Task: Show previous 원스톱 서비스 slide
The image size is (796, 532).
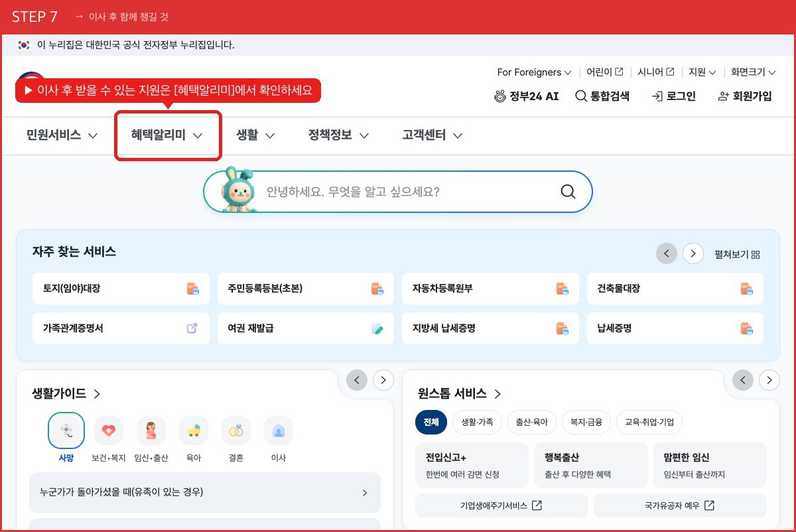Action: (742, 380)
